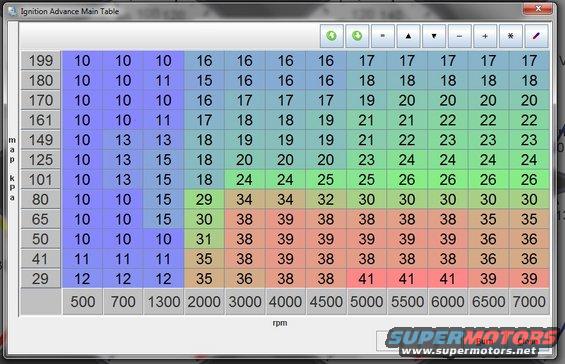The image size is (565, 364).
Task: Select cell 13 at 149 kPa, 700 rpm
Action: coord(123,140)
